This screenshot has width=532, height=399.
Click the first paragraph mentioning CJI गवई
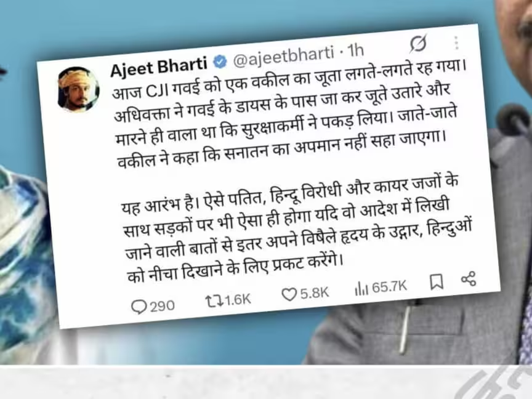click(x=287, y=115)
